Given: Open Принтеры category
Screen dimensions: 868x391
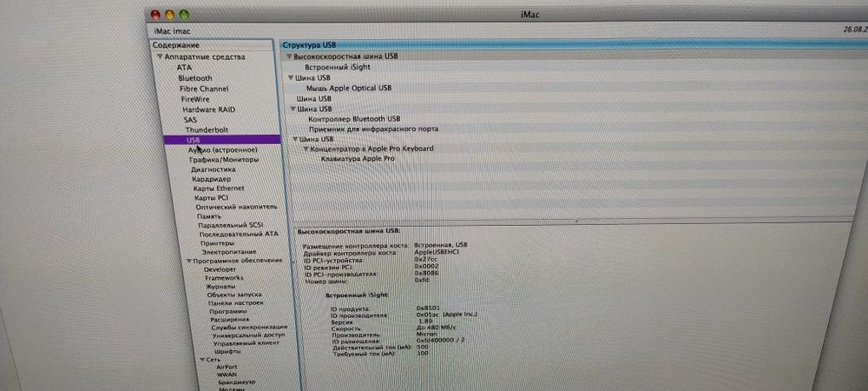Looking at the screenshot, I should (x=217, y=243).
